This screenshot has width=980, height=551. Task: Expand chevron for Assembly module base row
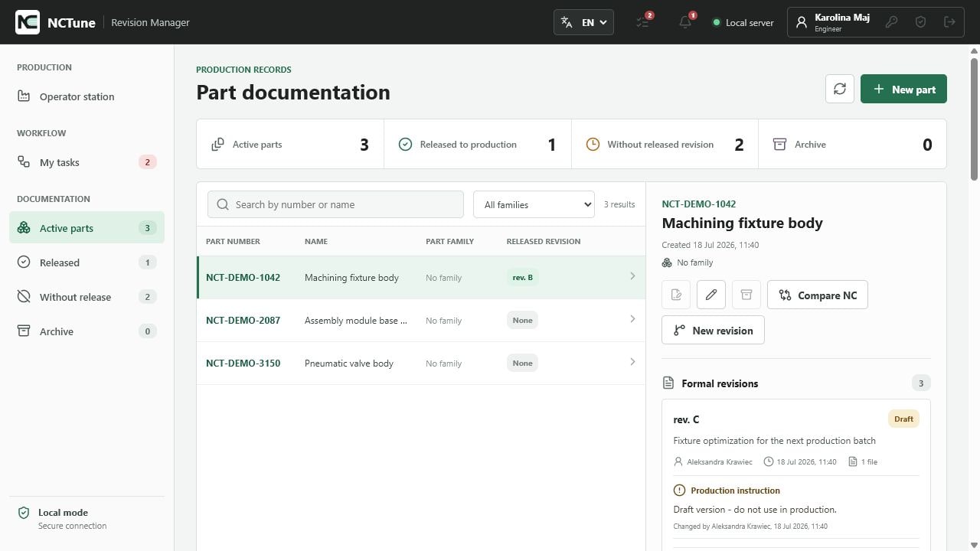tap(632, 319)
